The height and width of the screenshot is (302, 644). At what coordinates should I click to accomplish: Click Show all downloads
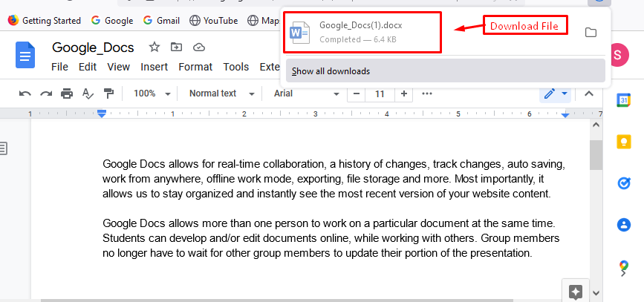(446, 71)
